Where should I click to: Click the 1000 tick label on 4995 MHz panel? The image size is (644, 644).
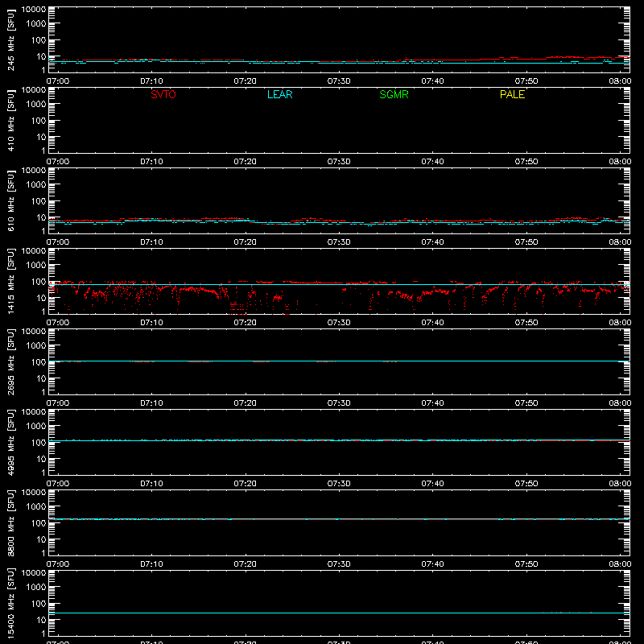[36, 427]
